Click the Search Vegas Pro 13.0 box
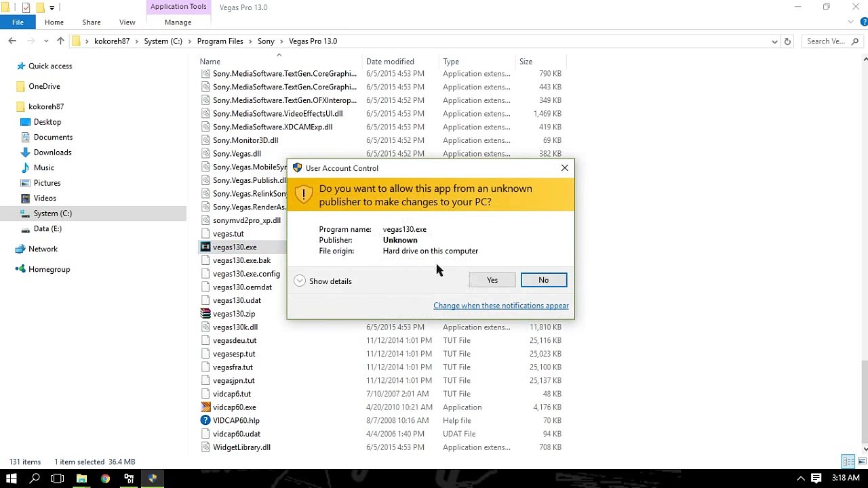The image size is (868, 488). click(832, 41)
